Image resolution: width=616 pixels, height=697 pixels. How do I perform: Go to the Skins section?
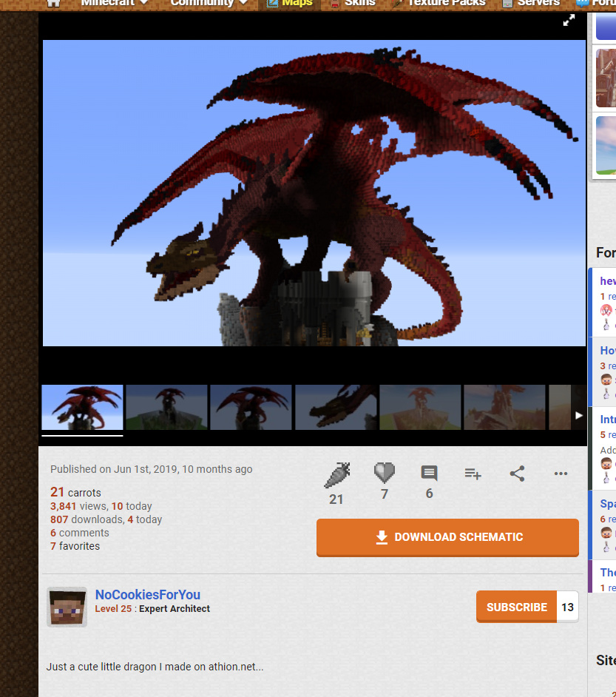(x=353, y=3)
